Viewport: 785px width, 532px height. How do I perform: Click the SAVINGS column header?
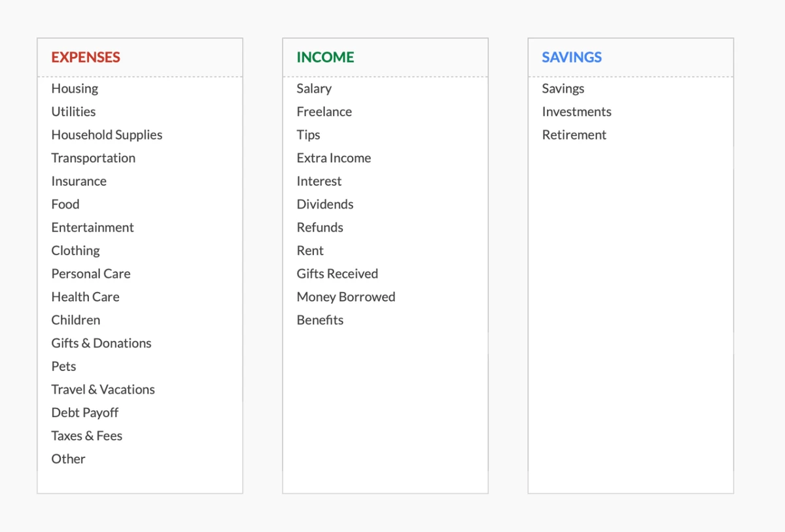[x=570, y=58]
